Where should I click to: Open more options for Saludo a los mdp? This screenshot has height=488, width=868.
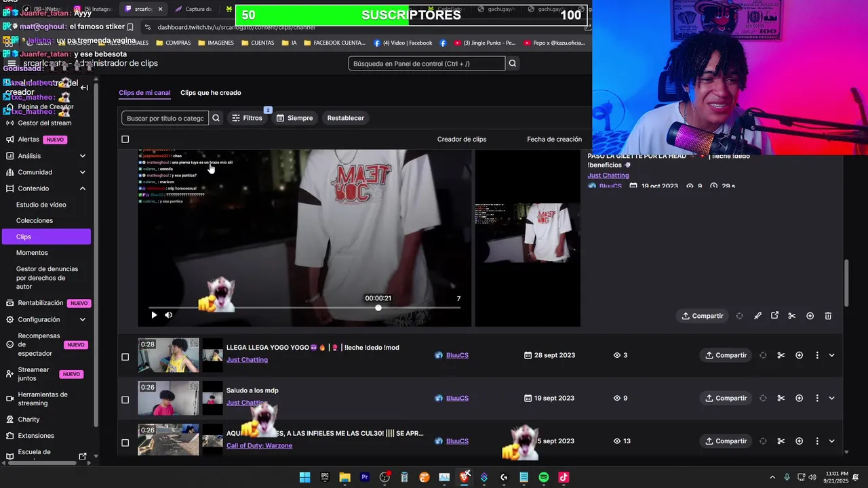coord(817,398)
